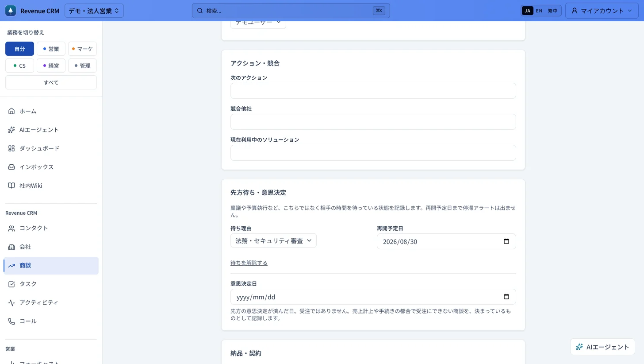Click the Revenue CRM logo icon
Viewport: 644px width, 364px height.
pos(10,11)
